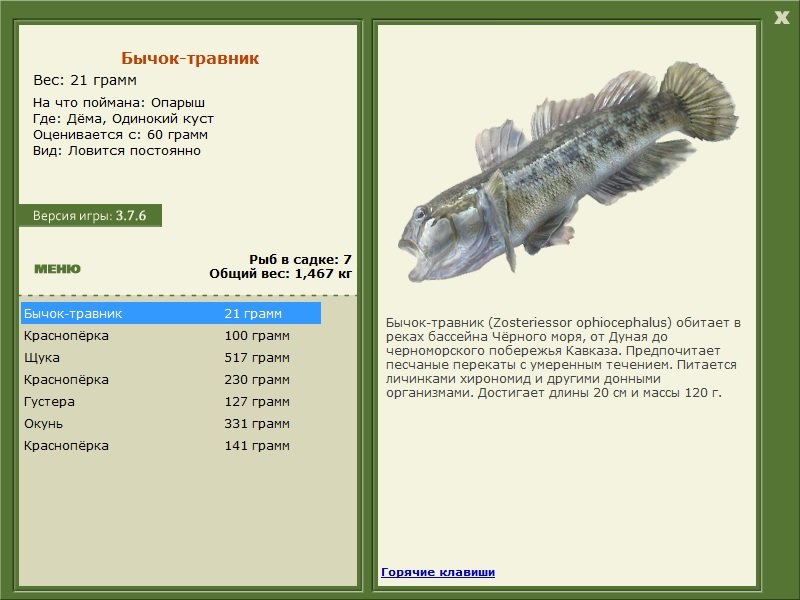Viewport: 800px width, 600px height.
Task: Click the Рыб в садке: 7 counter
Action: coord(301,260)
